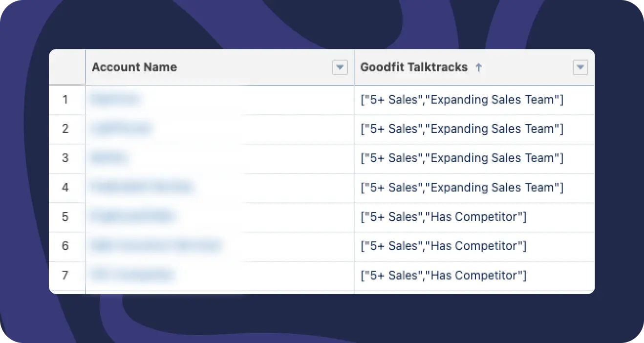Image resolution: width=644 pixels, height=343 pixels.
Task: Open the blurred account name in row 1
Action: click(115, 100)
